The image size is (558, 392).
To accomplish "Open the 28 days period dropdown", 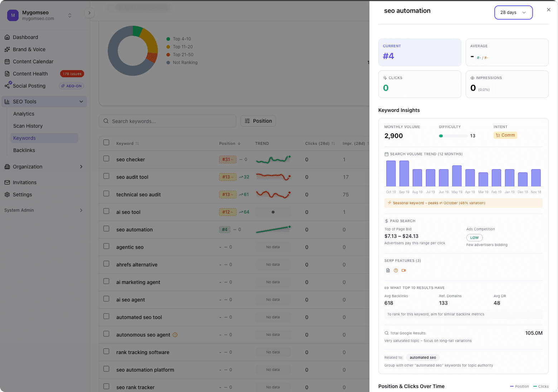I will click(513, 12).
